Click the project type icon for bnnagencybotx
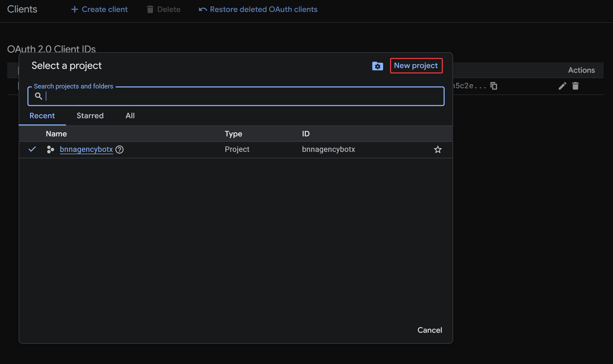The image size is (613, 364). point(50,150)
